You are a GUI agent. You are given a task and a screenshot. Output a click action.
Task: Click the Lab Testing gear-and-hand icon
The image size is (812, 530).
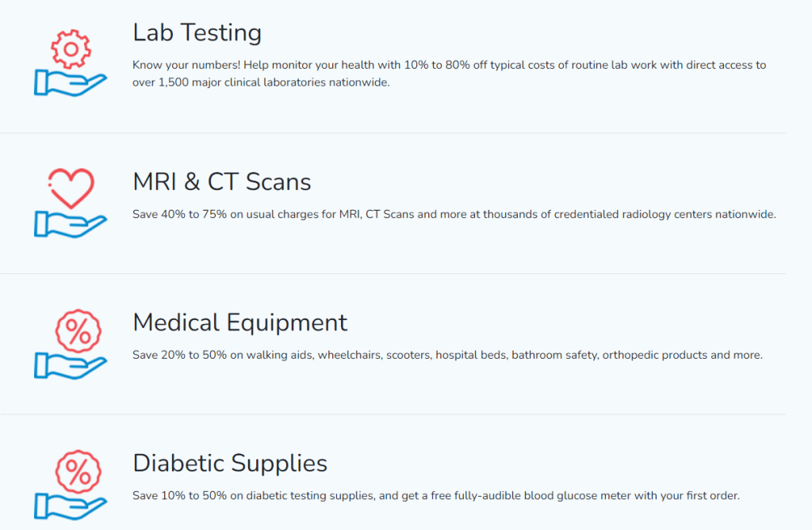(x=71, y=63)
